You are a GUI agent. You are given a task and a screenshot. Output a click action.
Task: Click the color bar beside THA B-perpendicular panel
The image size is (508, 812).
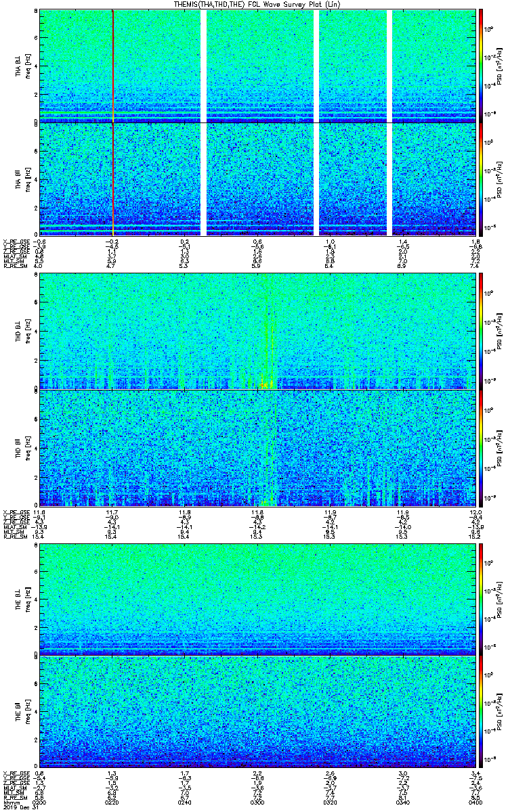point(481,66)
